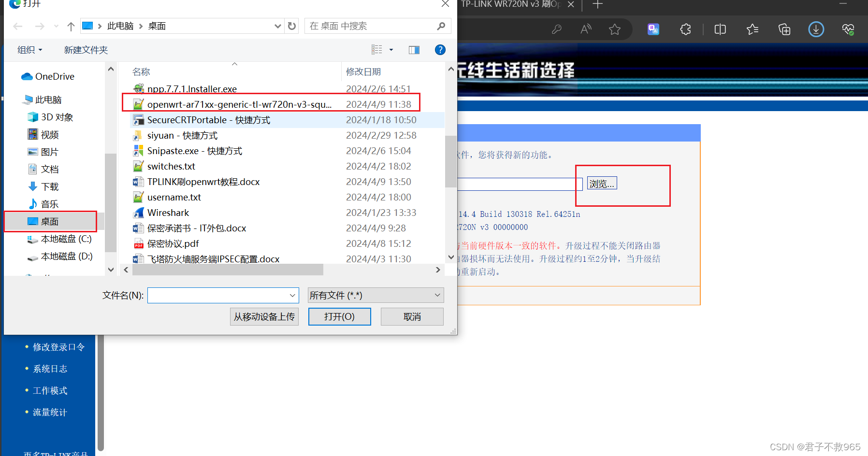Open the file dialog help

(x=440, y=50)
